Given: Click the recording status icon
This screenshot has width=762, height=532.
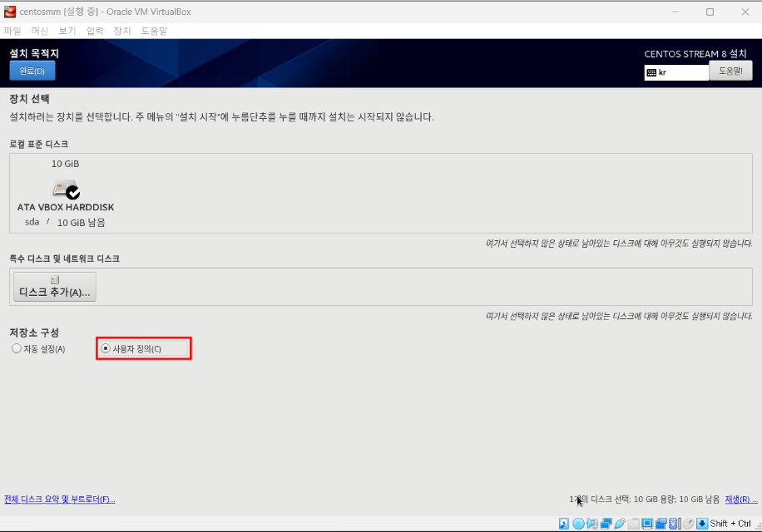Looking at the screenshot, I should click(x=661, y=523).
